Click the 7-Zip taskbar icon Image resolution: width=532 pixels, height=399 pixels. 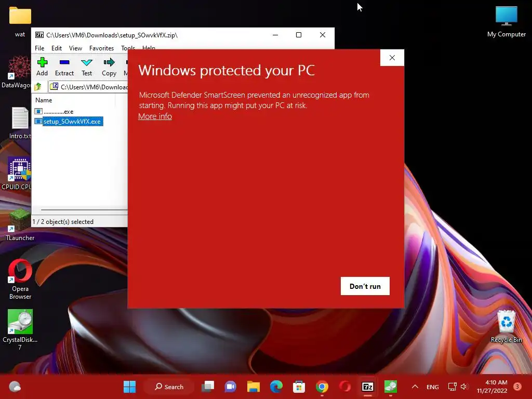[368, 387]
